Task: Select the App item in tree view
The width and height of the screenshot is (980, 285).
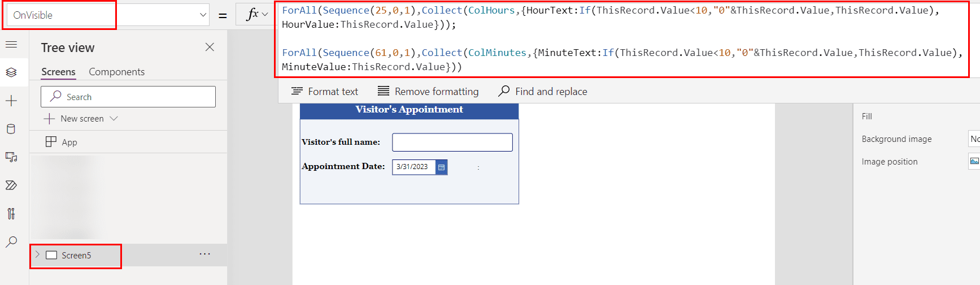Action: pos(69,142)
